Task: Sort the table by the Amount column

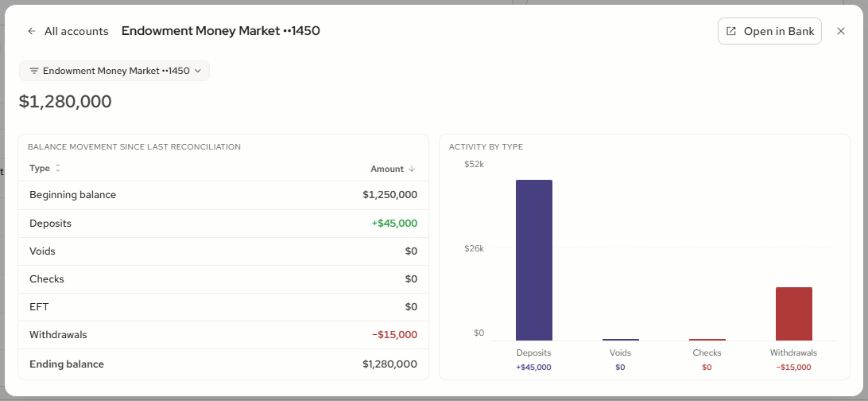Action: coord(393,169)
